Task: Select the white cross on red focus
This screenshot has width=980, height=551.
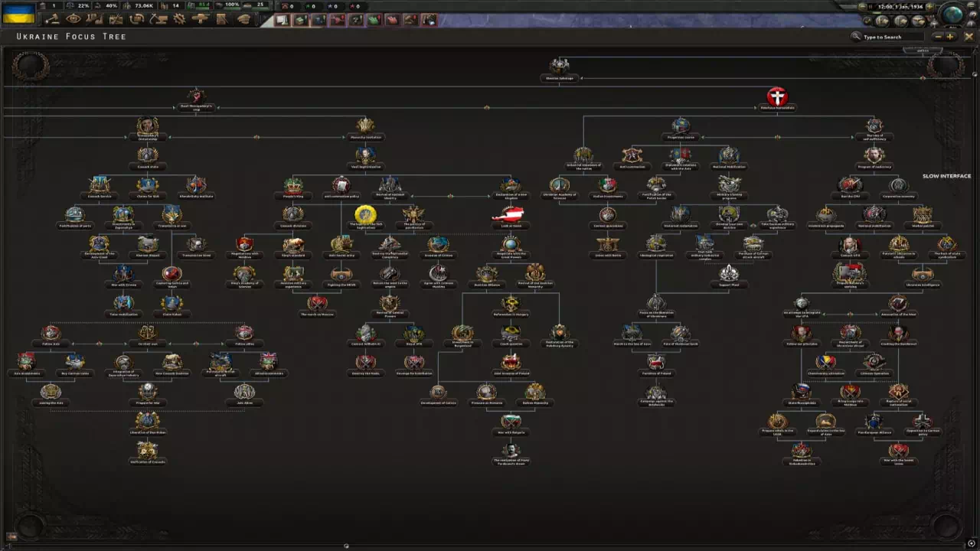Action: (777, 97)
